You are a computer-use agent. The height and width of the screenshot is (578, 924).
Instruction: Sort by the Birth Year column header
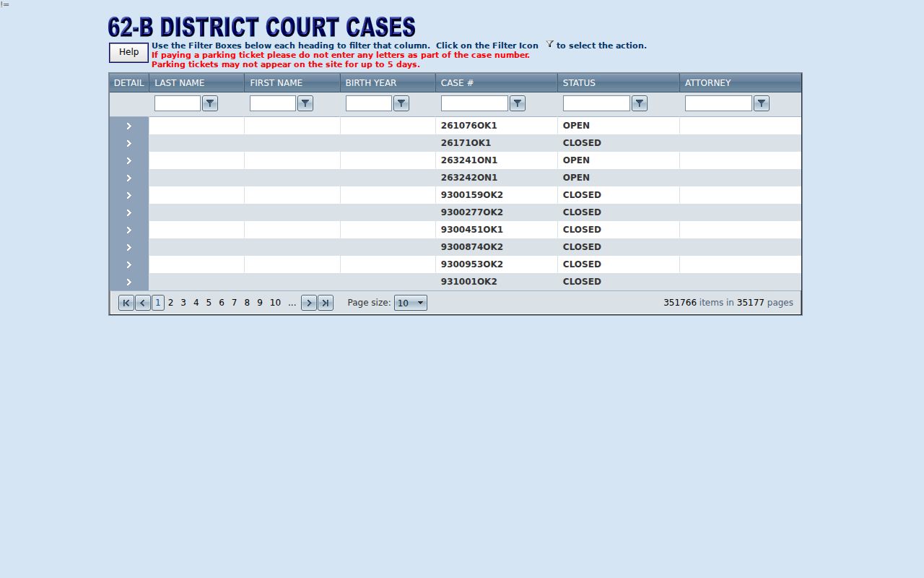point(371,83)
